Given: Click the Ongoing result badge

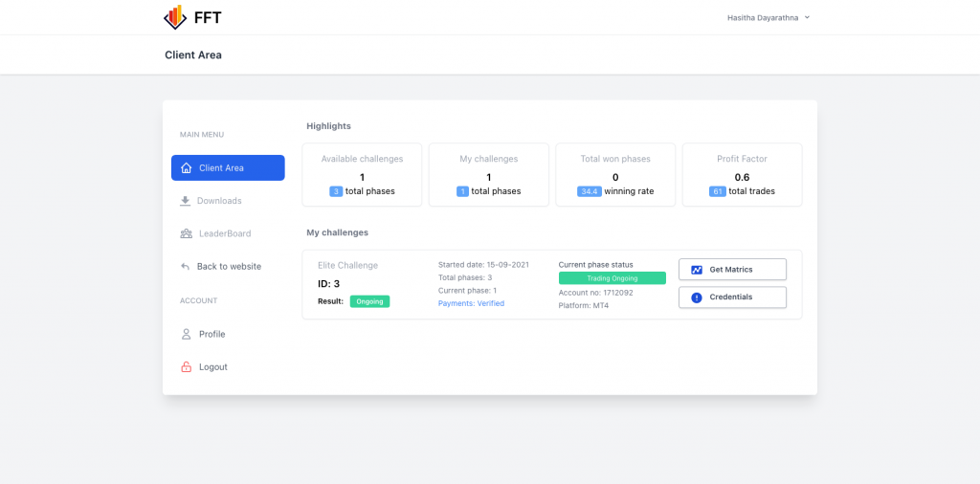Looking at the screenshot, I should click(x=370, y=301).
